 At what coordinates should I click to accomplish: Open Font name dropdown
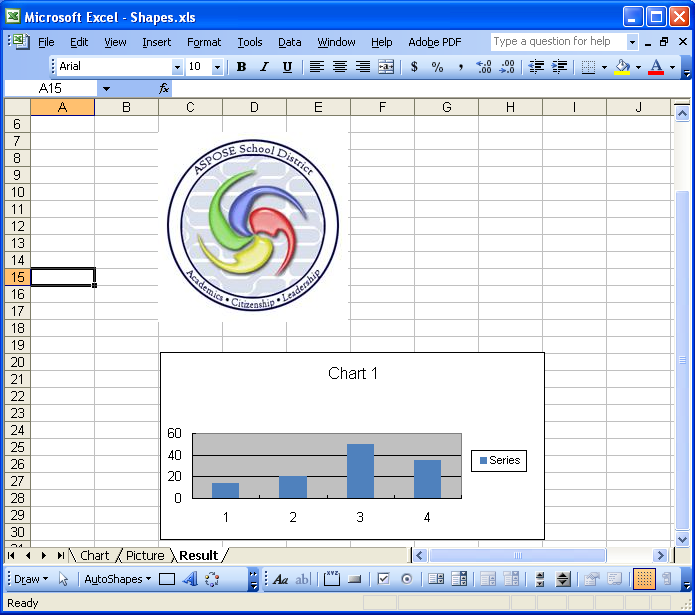177,67
